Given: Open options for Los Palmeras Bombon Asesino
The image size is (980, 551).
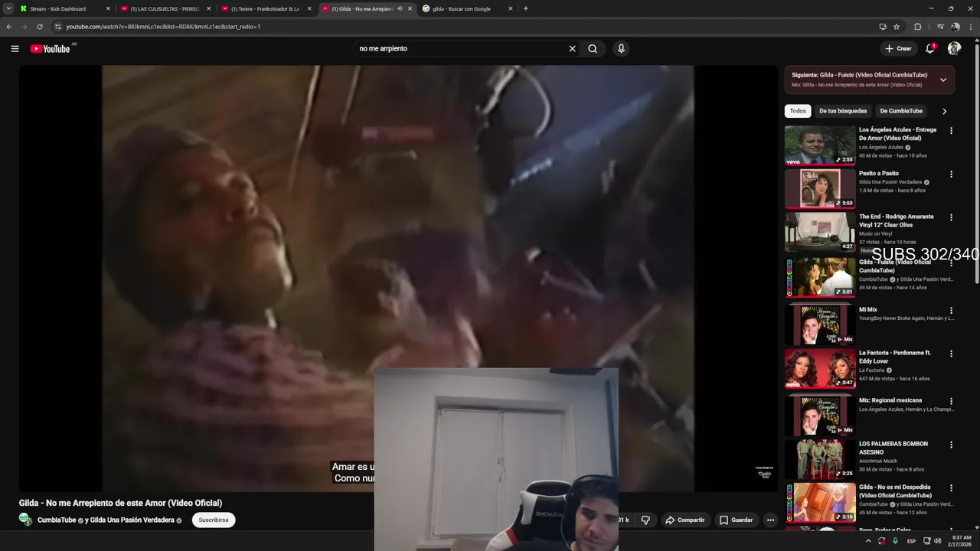Looking at the screenshot, I should pyautogui.click(x=951, y=445).
